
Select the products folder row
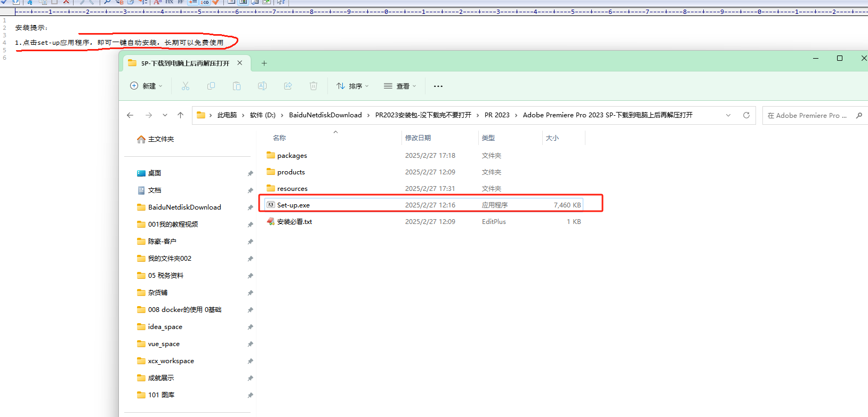pos(424,172)
